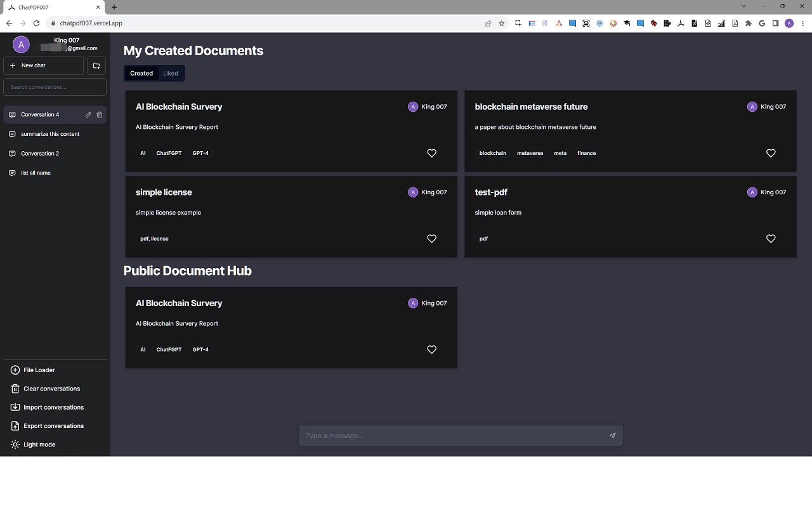The image size is (812, 508).
Task: Click Clear conversations trash option
Action: 51,389
